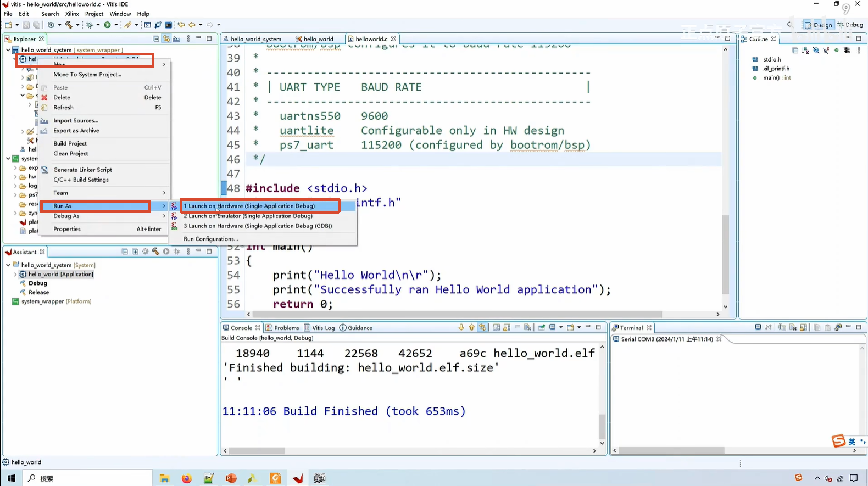Switch to the helloworld.c editor tab
The height and width of the screenshot is (486, 868).
[x=371, y=39]
